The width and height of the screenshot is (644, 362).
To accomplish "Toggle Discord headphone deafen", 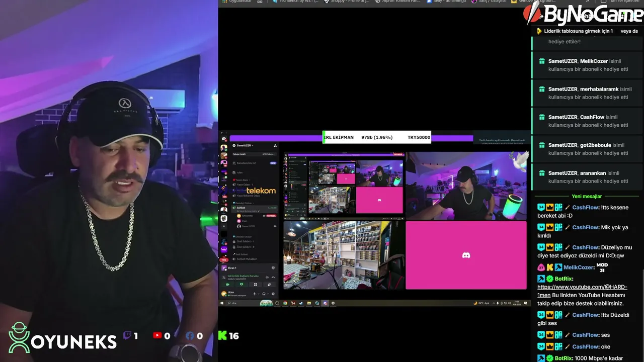I will click(264, 294).
